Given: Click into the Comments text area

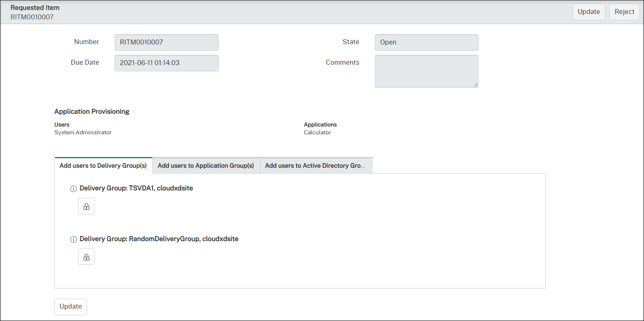Looking at the screenshot, I should (x=426, y=71).
